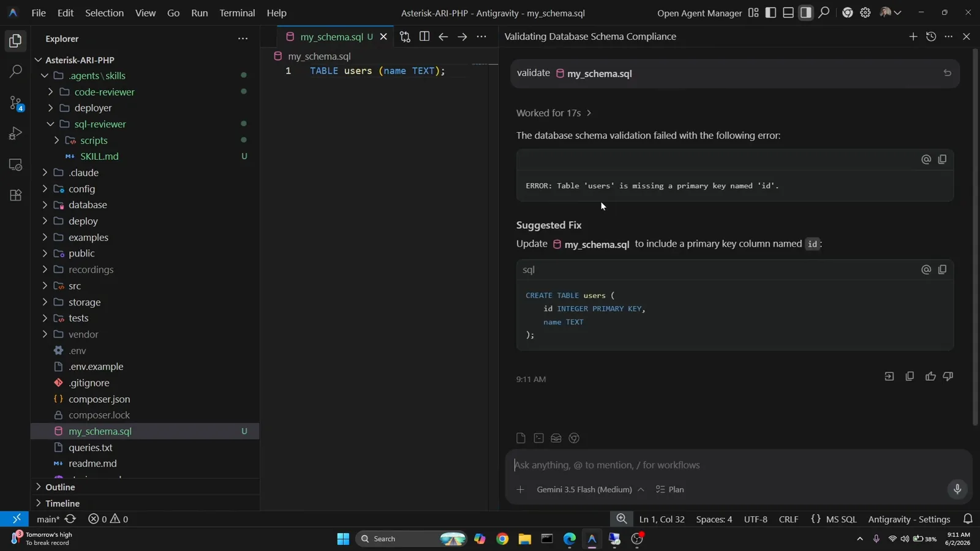Open editor more actions ellipsis menu
This screenshot has height=551, width=980.
(481, 37)
